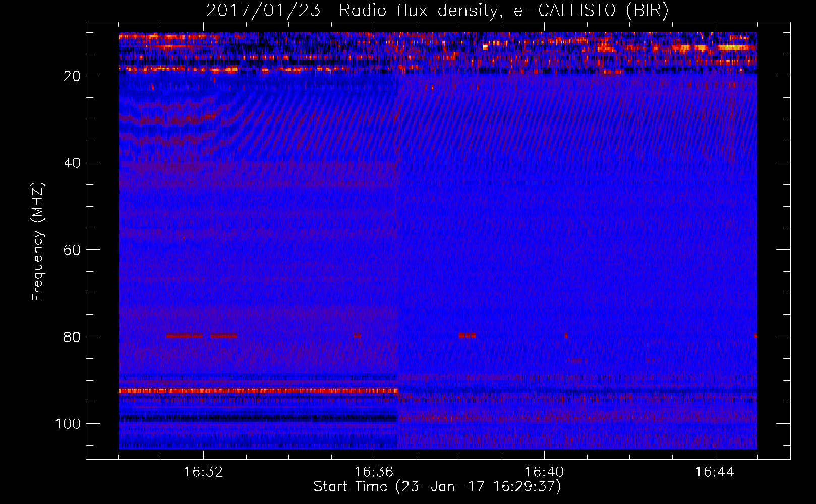
Task: Click the bright red-yellow emission band near 92 MHz
Action: tap(258, 391)
